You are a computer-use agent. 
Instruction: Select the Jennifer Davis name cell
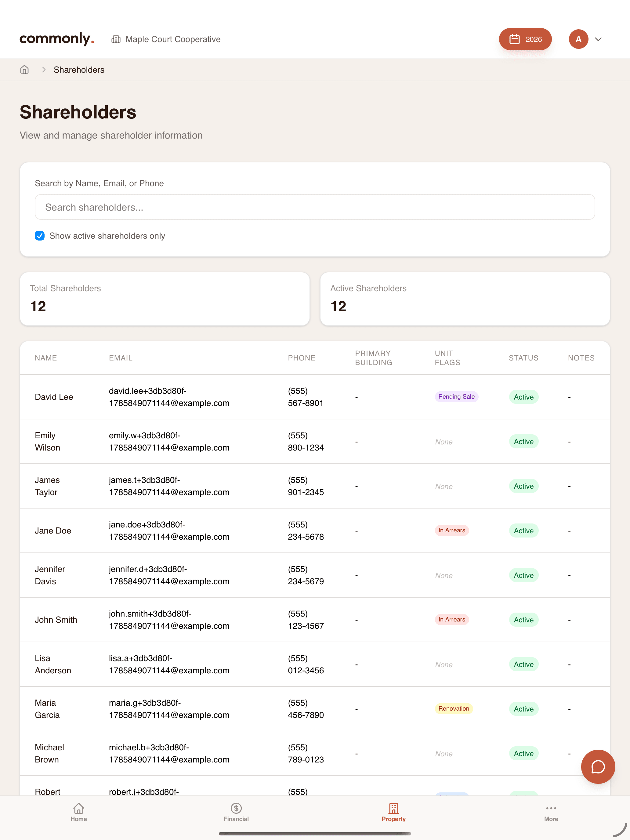[x=50, y=575]
